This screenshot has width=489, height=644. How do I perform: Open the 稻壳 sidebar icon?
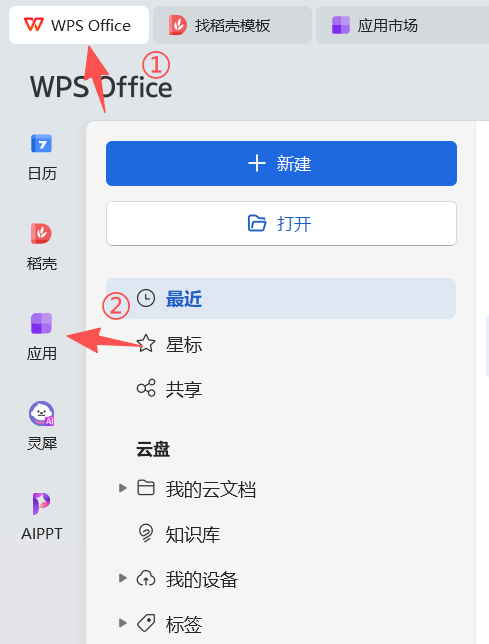pyautogui.click(x=41, y=233)
